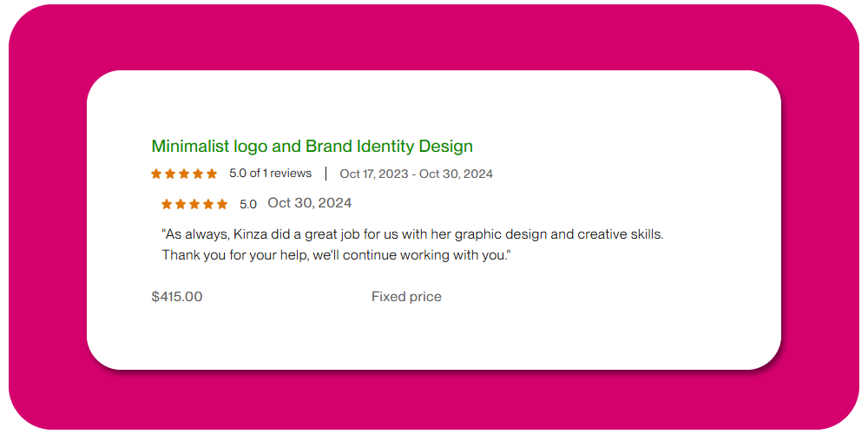The image size is (868, 434).
Task: Click the review line starting 'Thank you for your help'
Action: pos(337,255)
